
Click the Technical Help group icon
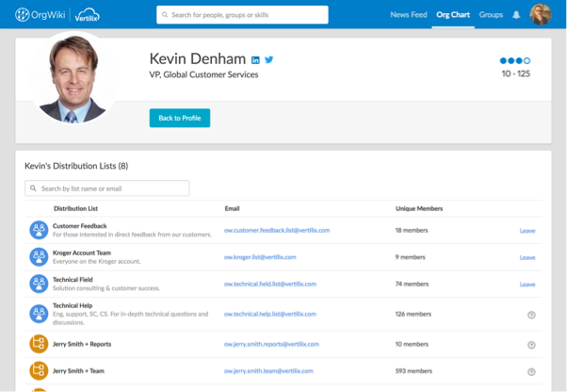coord(39,314)
